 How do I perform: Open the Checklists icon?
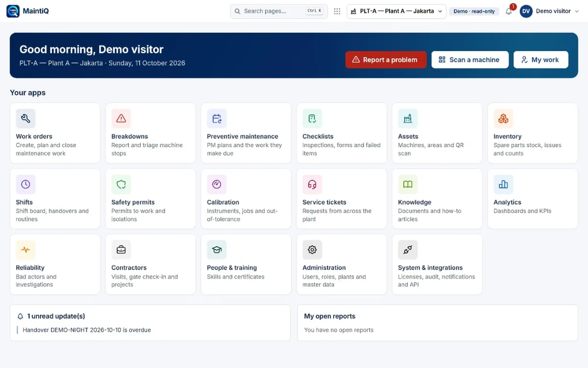[312, 119]
